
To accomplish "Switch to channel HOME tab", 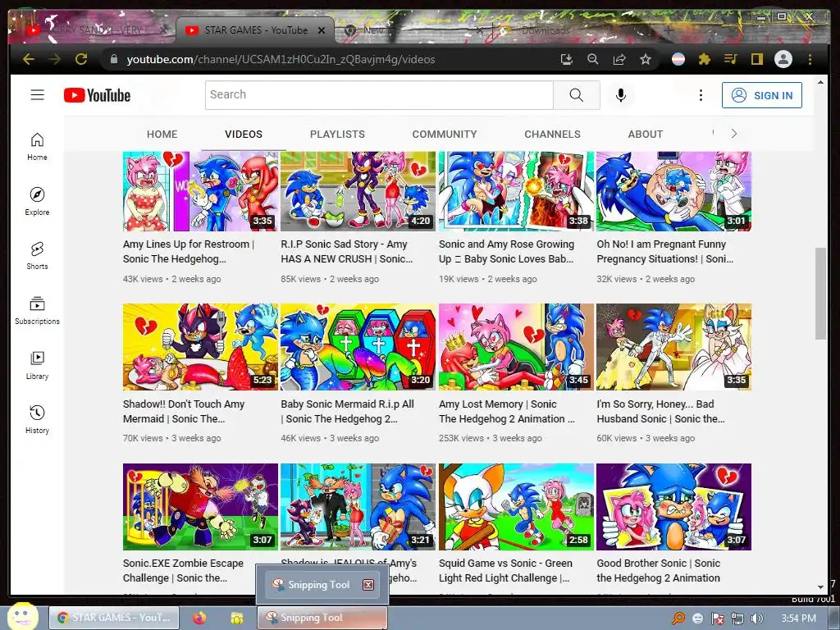I will click(162, 134).
